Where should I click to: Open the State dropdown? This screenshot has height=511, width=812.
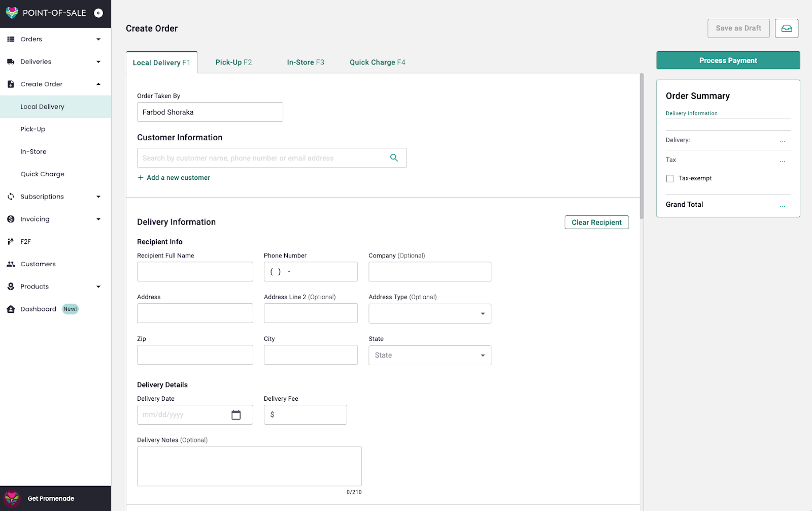coord(429,356)
